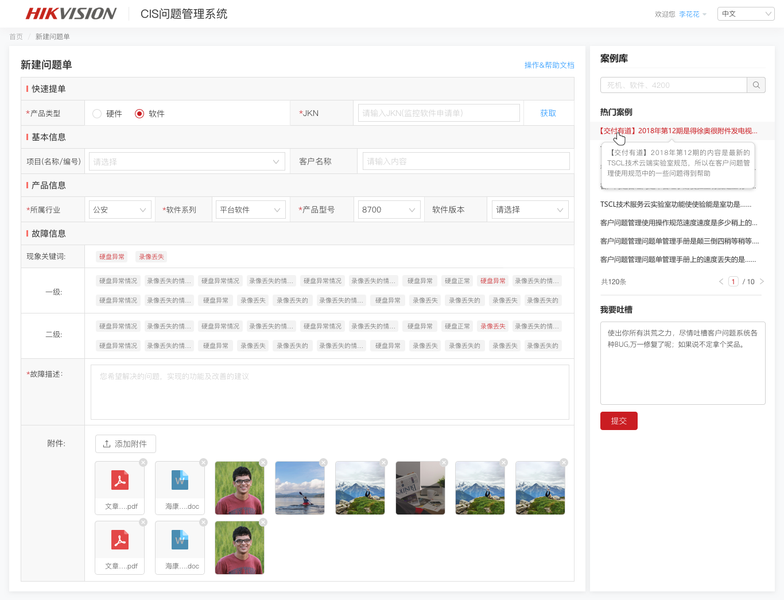This screenshot has height=600, width=784.
Task: Remove 录像丢失 keyword tag in 现象关键词
Action: (152, 256)
